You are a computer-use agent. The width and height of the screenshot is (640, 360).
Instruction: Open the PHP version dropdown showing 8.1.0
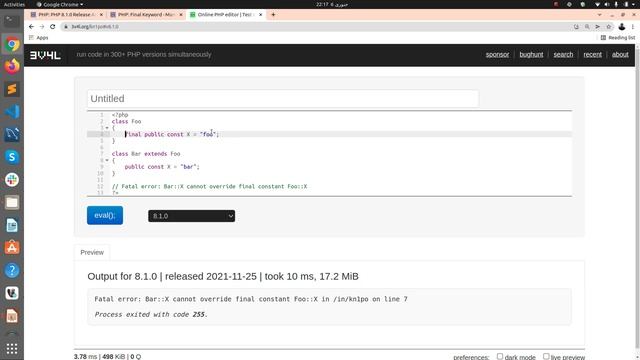click(191, 216)
